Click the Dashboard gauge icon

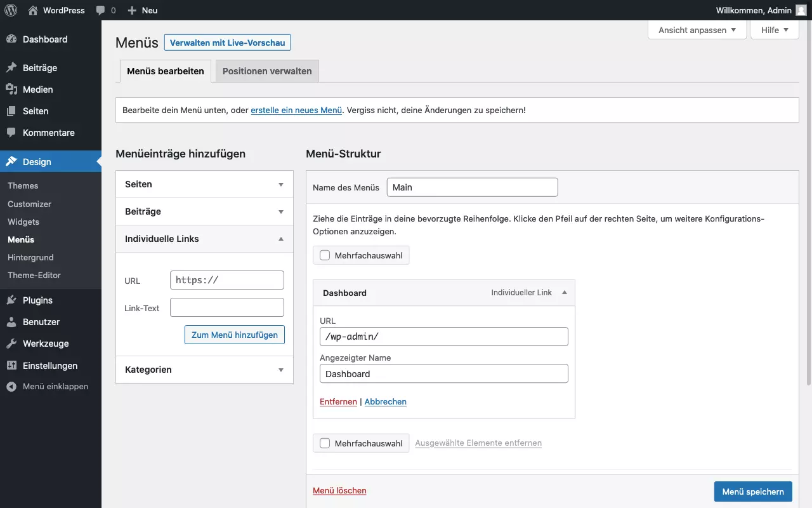point(11,39)
